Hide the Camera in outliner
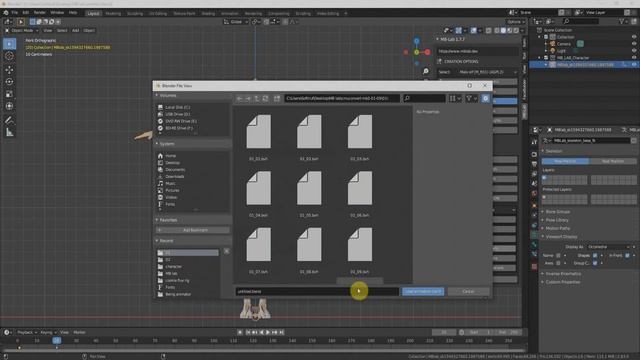Image resolution: width=640 pixels, height=360 pixels. [634, 44]
